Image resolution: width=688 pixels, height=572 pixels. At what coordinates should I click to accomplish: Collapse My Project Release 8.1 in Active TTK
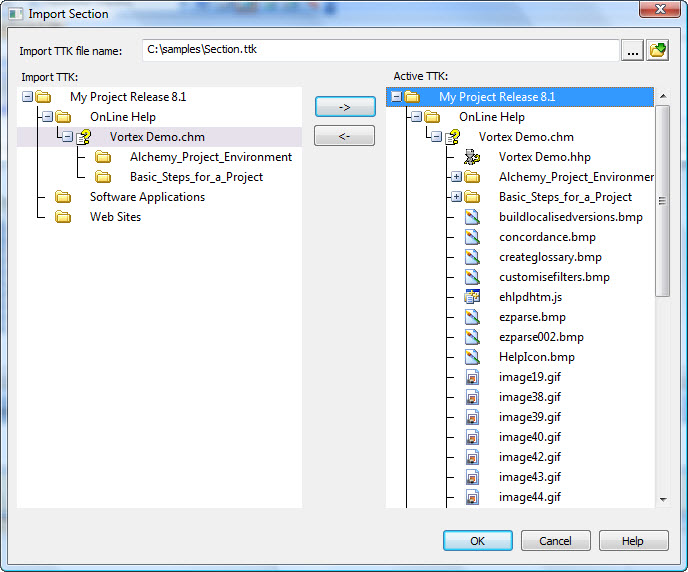point(396,97)
